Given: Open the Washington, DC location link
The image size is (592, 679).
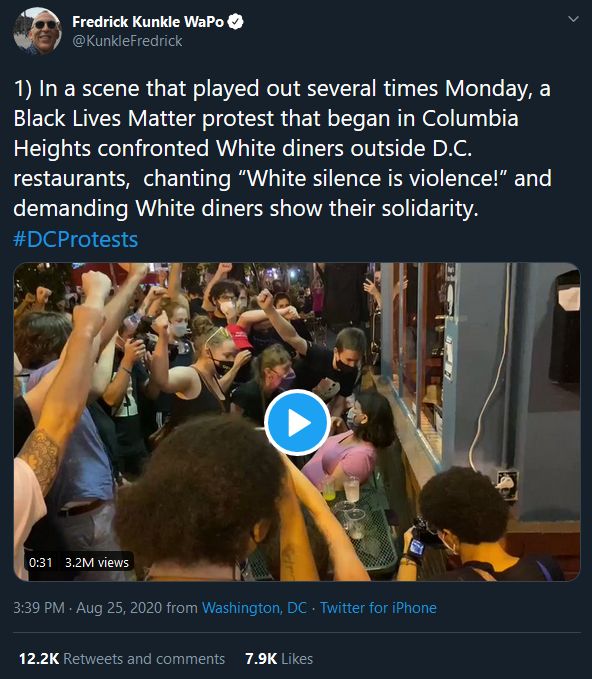Looking at the screenshot, I should point(254,608).
